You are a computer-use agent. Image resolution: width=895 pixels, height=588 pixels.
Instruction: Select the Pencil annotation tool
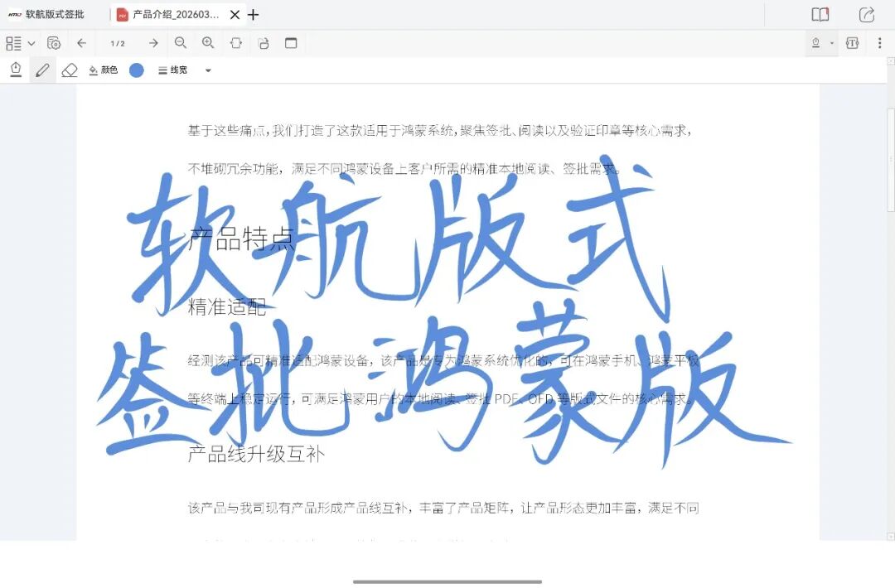[43, 70]
